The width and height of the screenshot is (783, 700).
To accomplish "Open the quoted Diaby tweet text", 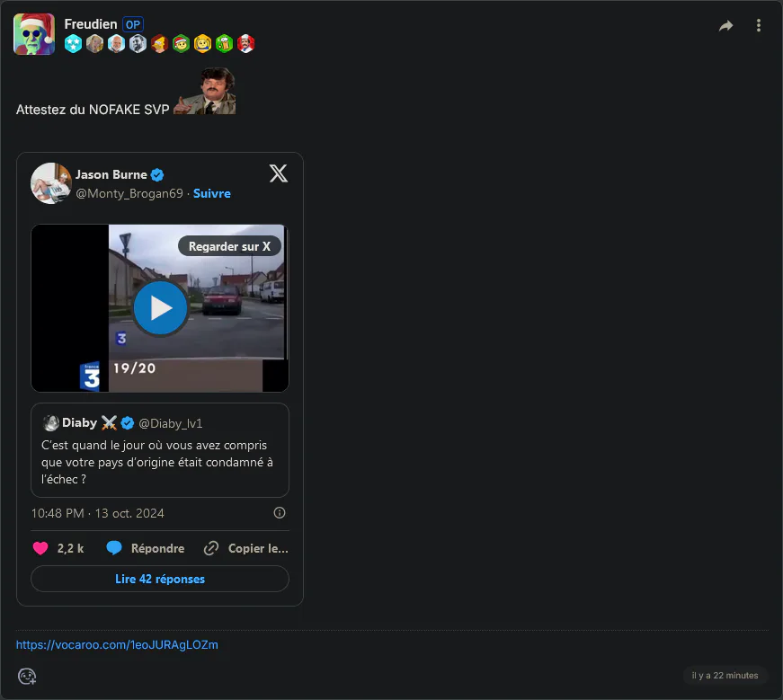I will [157, 463].
